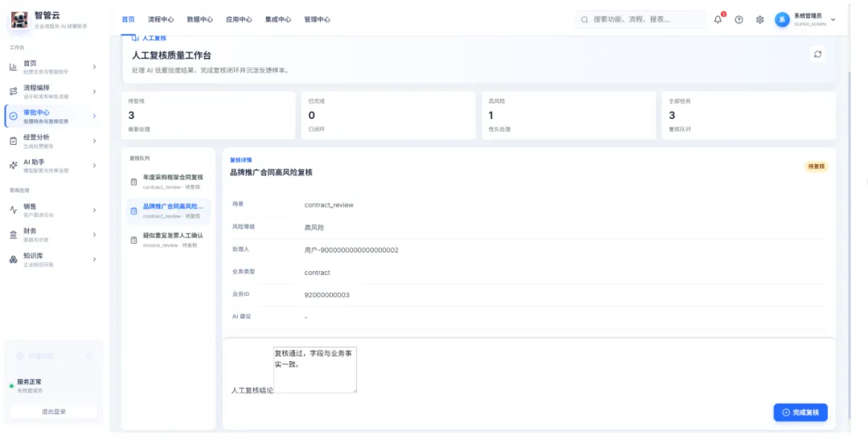Click the 人工复核 breadcrumb icon

click(x=135, y=39)
